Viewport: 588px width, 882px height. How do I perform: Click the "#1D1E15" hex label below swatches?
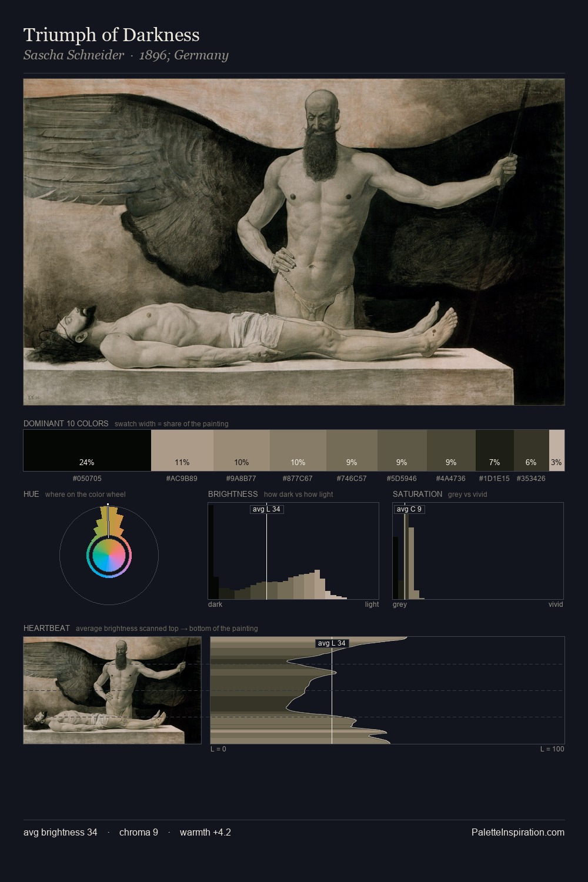coord(495,479)
